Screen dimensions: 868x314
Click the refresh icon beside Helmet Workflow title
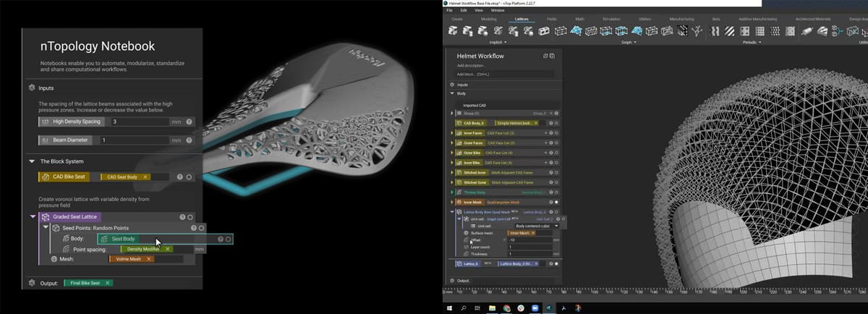tap(545, 56)
